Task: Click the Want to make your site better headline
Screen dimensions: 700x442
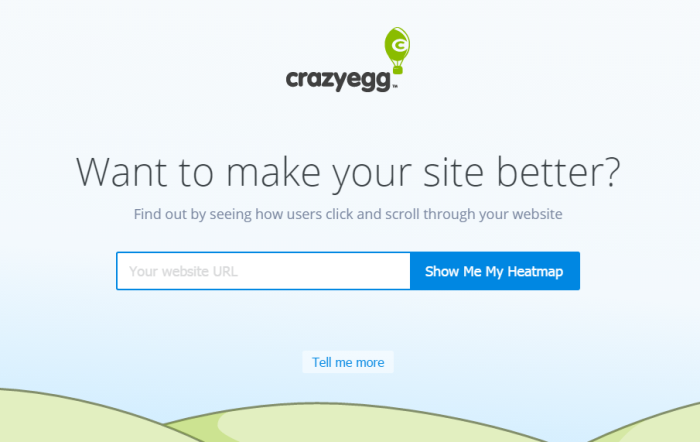Action: click(x=348, y=173)
